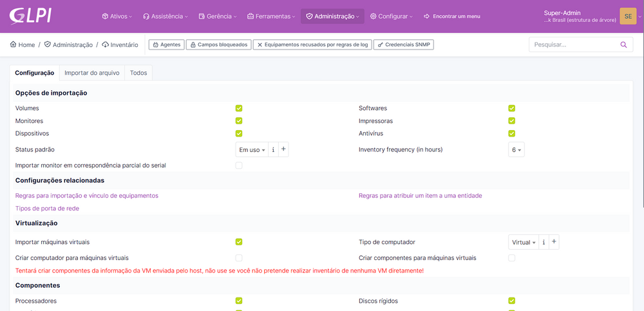
Task: Uncheck the Volumes checkbox
Action: point(239,108)
